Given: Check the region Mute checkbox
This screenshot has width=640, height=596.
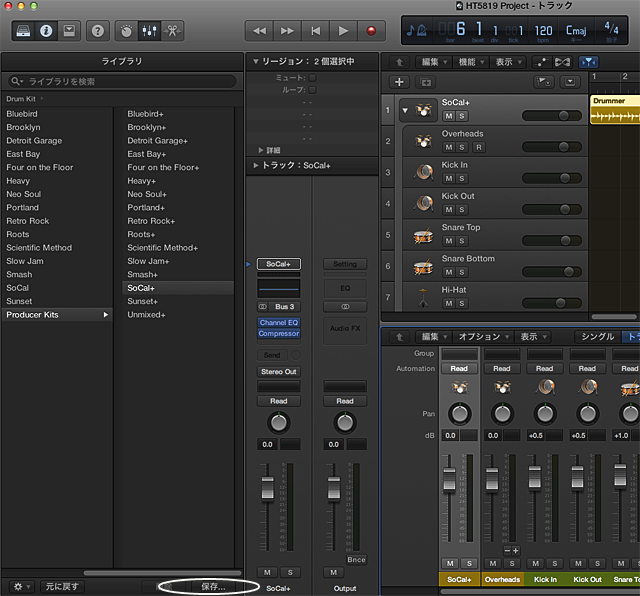Looking at the screenshot, I should click(x=312, y=78).
